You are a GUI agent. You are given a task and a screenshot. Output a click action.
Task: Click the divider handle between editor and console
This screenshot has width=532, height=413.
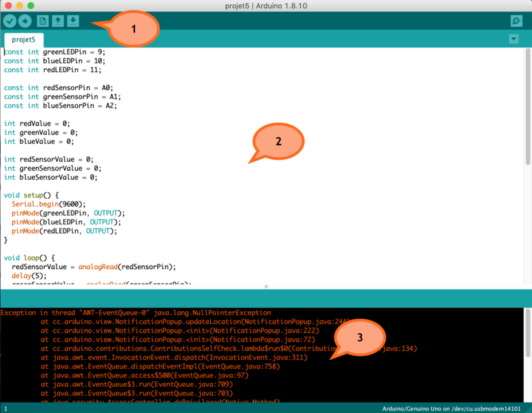pos(266,286)
